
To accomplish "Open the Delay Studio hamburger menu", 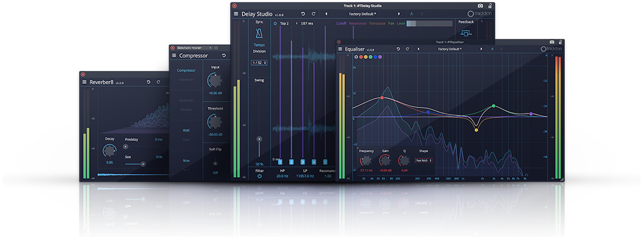I will [236, 14].
